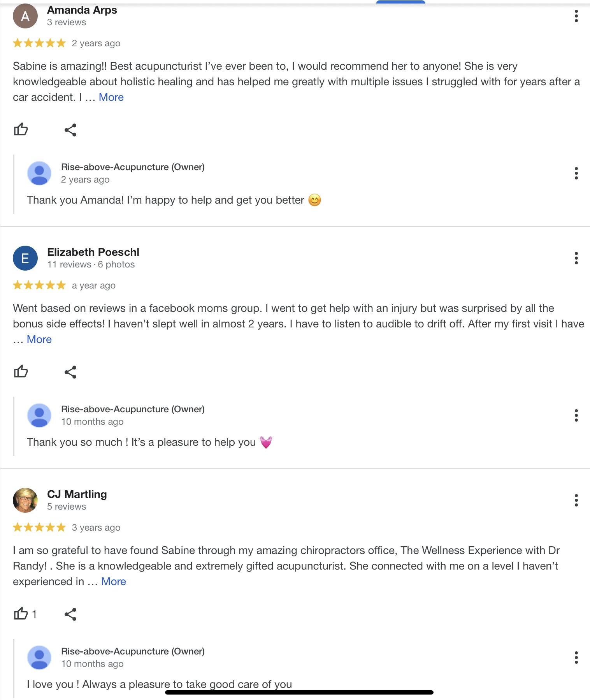Click CJ Martling's profile photo

(25, 500)
